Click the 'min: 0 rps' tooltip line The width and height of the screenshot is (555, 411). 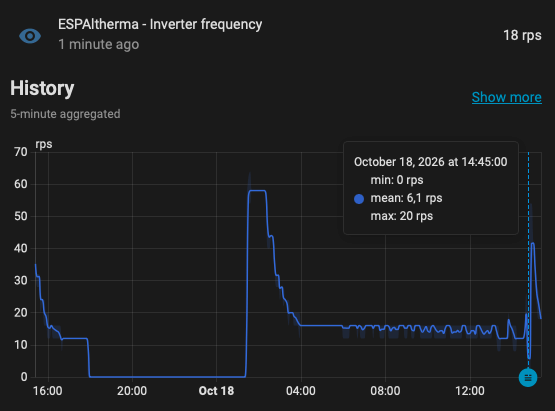pos(397,180)
